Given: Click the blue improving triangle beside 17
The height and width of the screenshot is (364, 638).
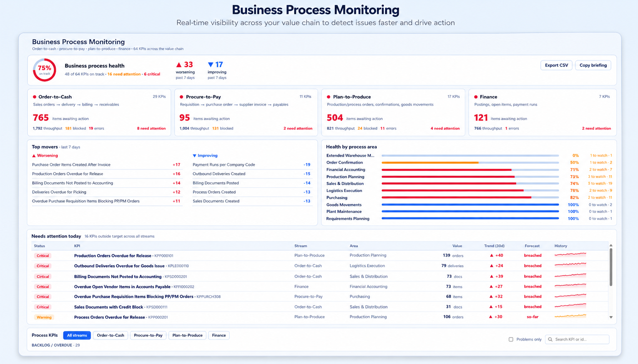Looking at the screenshot, I should coord(210,65).
